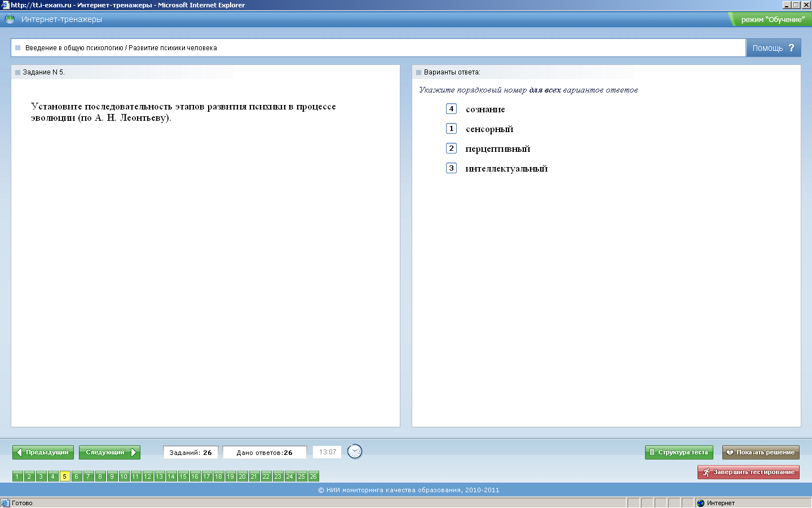This screenshot has height=508, width=812.
Task: Minimize the Internet Explorer window
Action: [787, 5]
